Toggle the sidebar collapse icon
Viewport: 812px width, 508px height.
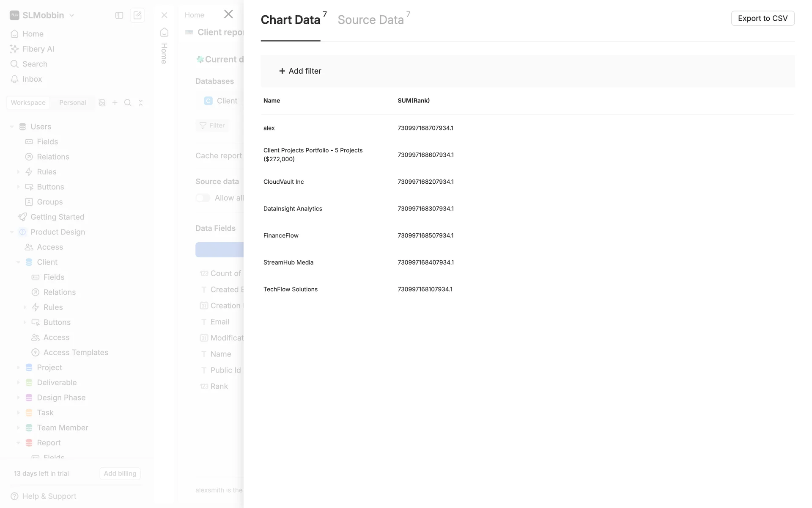(119, 15)
